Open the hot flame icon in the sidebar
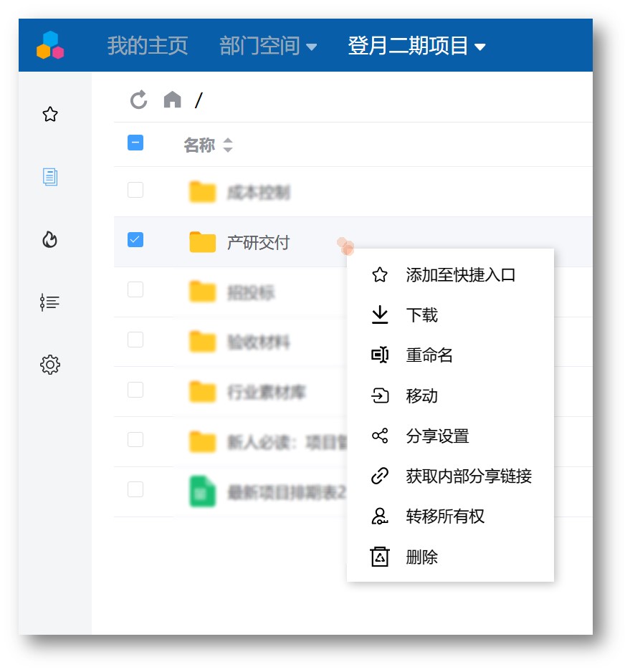 pos(50,239)
